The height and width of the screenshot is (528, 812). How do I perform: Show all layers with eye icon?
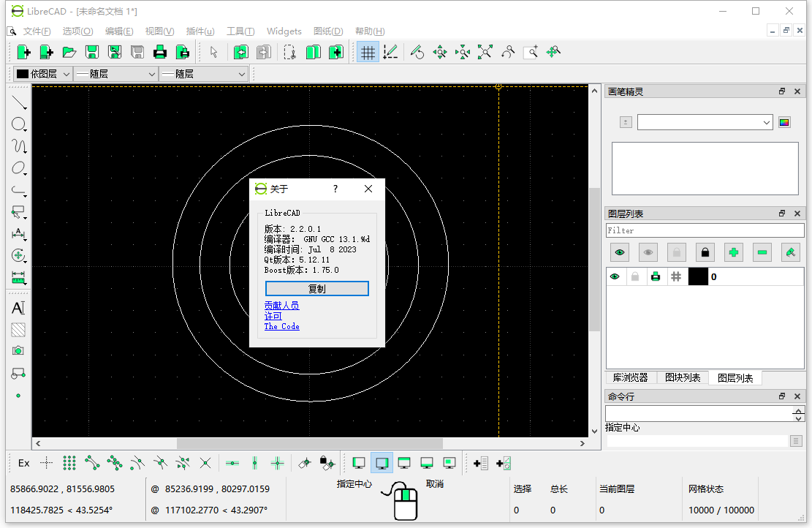point(620,253)
